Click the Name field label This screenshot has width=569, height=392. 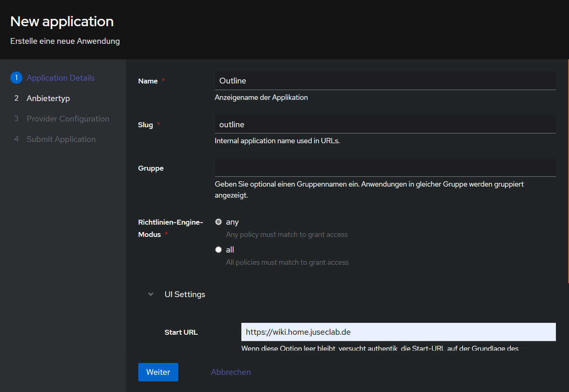coord(148,81)
